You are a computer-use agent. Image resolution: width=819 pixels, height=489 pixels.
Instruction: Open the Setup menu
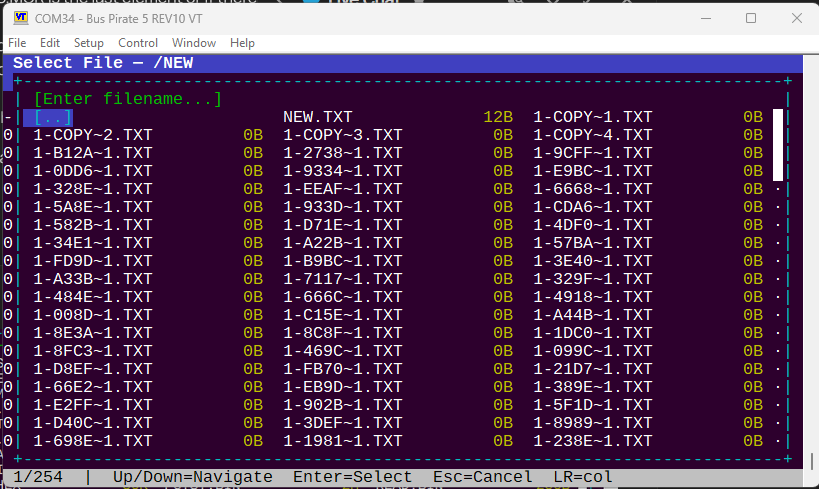pyautogui.click(x=88, y=43)
